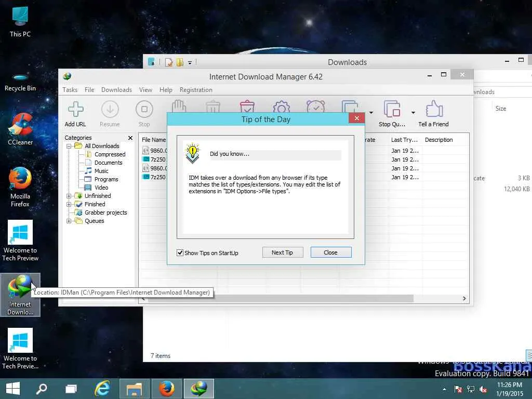Viewport: 532px width, 399px height.
Task: Close Tip of the Day with red X
Action: coord(356,118)
